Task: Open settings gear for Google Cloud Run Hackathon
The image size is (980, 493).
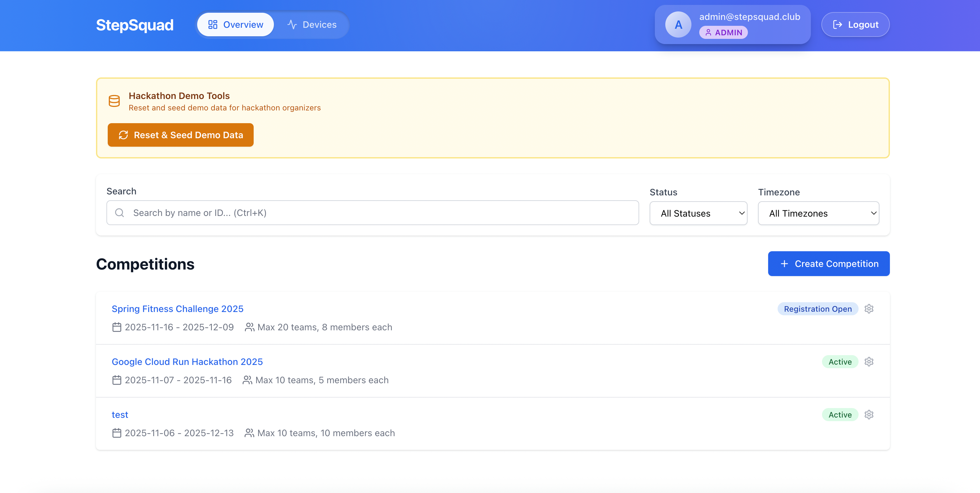Action: tap(869, 362)
